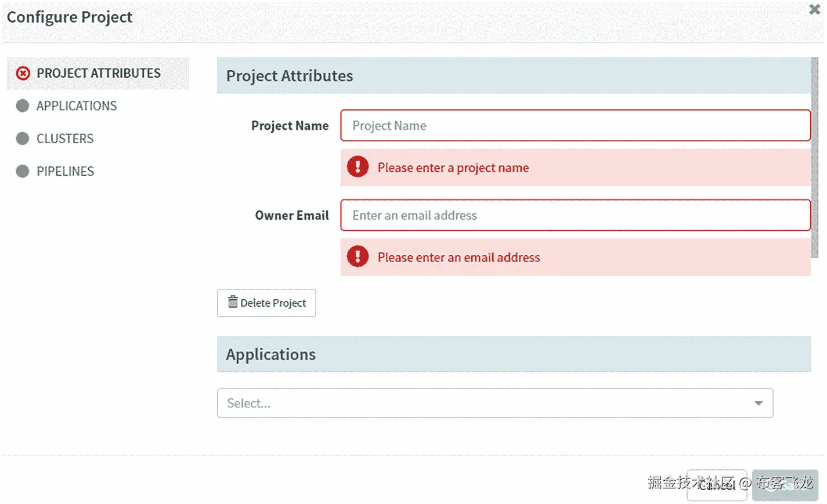Select the PROJECT ATTRIBUTES sidebar label
Screen dimensions: 827x504
(x=99, y=73)
